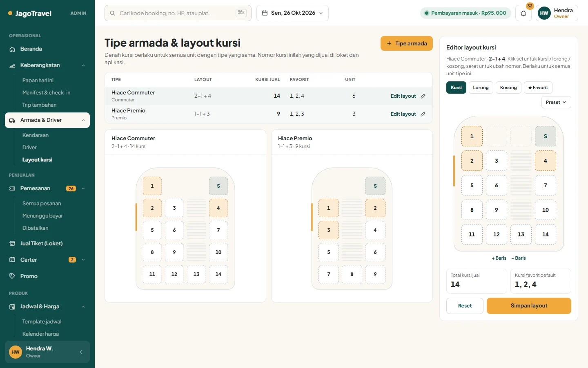588x368 pixels.
Task: Open the Preset dropdown
Action: [x=556, y=102]
